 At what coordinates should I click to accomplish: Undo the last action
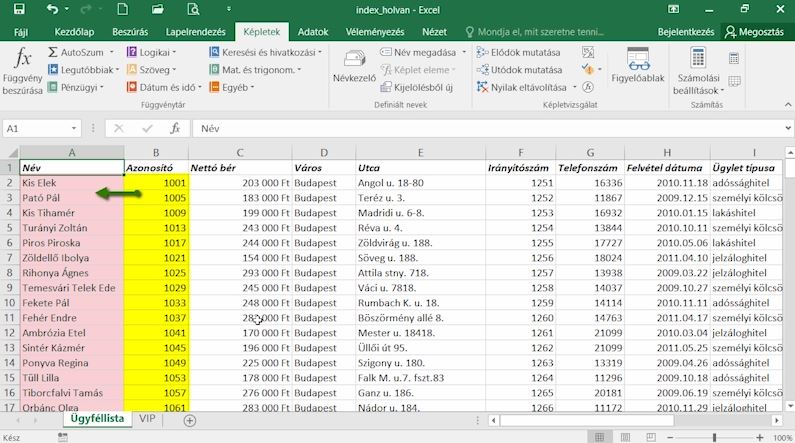point(53,9)
